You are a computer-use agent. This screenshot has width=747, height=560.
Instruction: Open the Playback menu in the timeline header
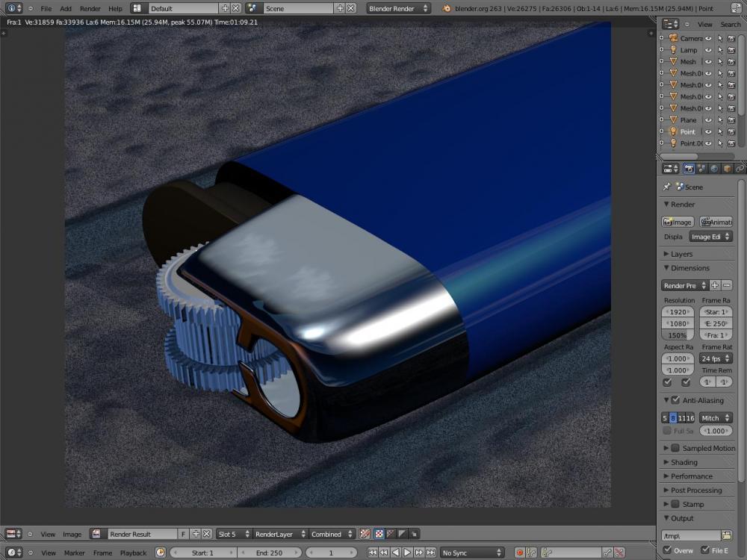(x=133, y=553)
